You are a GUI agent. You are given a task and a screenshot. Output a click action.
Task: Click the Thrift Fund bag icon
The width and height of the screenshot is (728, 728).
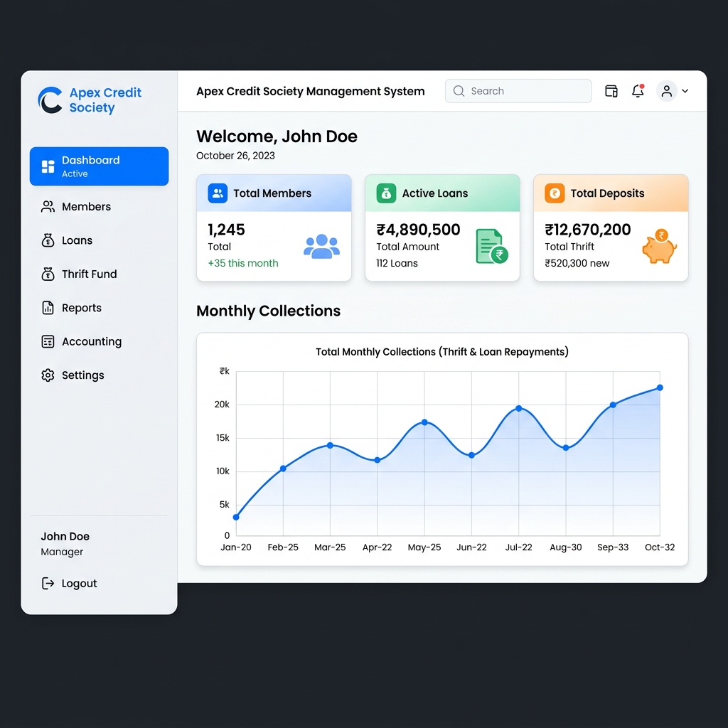click(48, 274)
